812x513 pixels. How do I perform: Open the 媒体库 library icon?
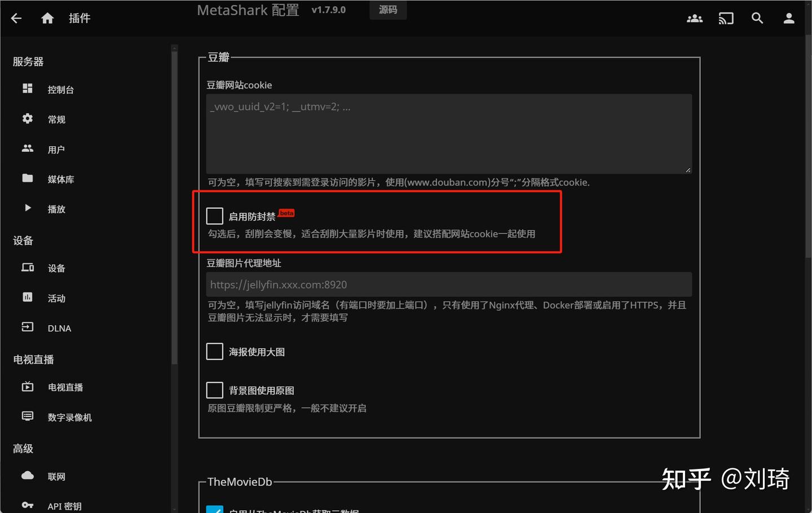click(x=27, y=178)
